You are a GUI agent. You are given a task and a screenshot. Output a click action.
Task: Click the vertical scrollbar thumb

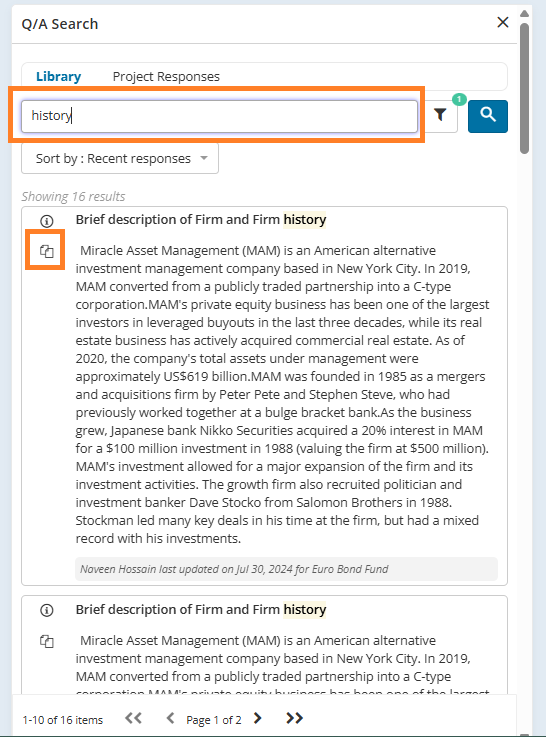[524, 88]
